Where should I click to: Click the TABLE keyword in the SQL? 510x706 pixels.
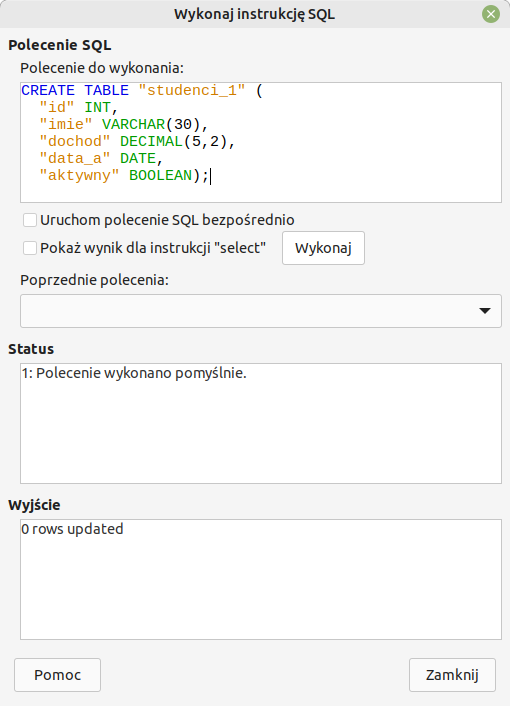(106, 91)
